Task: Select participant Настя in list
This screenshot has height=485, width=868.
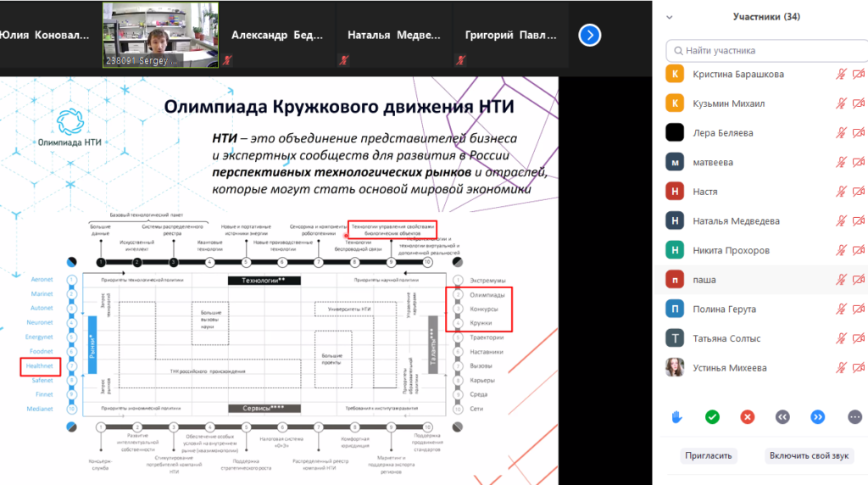Action: [764, 192]
